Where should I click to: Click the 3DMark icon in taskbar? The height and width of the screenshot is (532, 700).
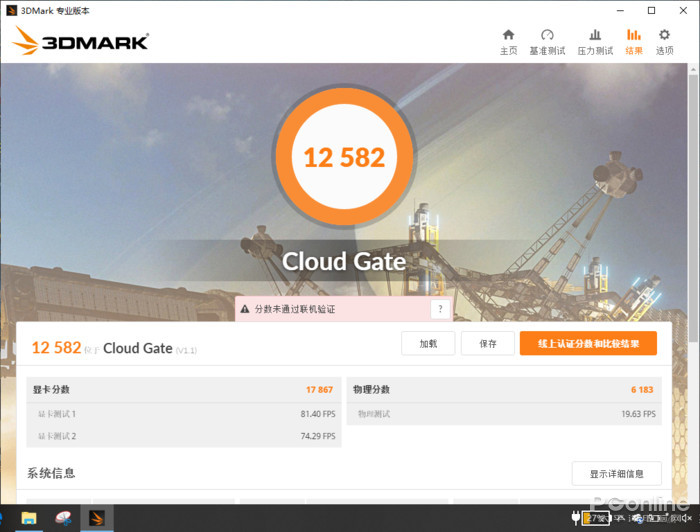click(97, 518)
